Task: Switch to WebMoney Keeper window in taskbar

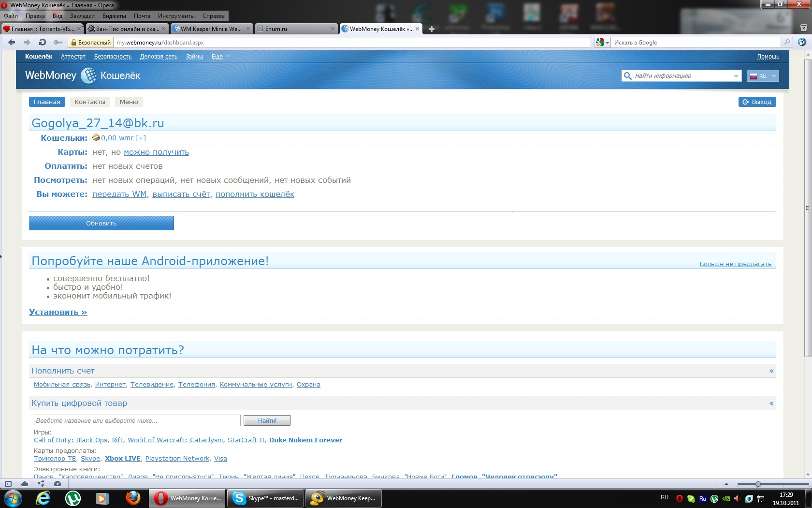Action: 344,498
